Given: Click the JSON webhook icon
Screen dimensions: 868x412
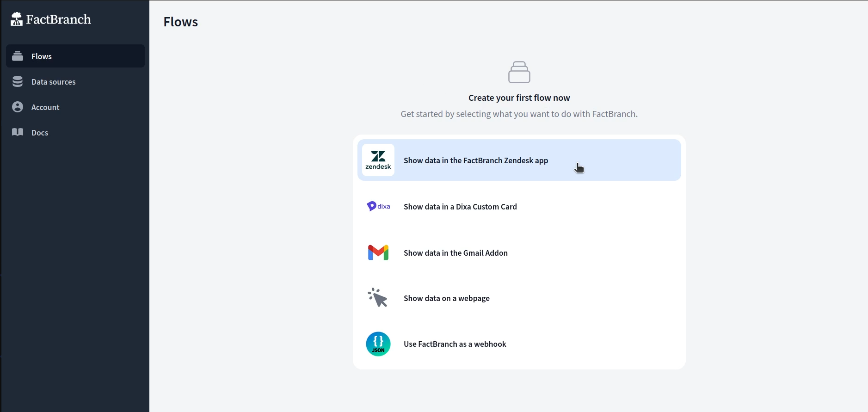Looking at the screenshot, I should click(378, 344).
